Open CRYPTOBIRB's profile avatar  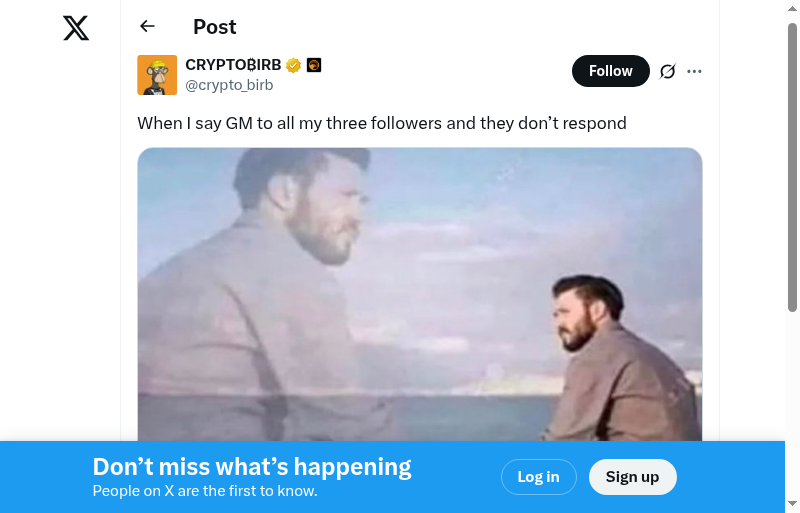point(157,75)
